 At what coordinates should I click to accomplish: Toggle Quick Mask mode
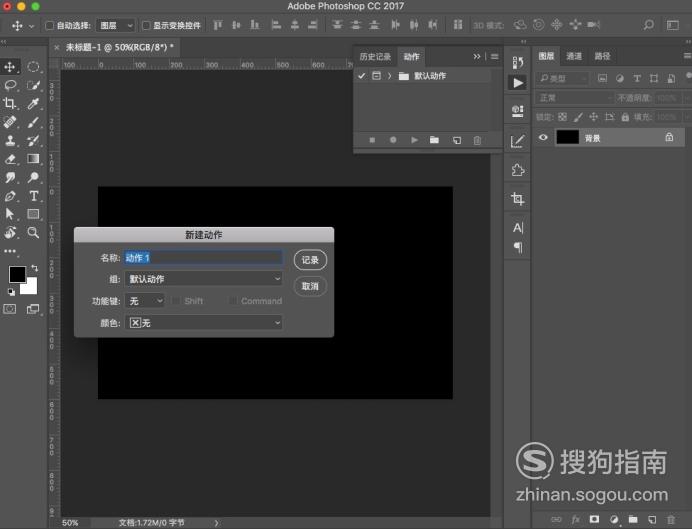click(10, 309)
